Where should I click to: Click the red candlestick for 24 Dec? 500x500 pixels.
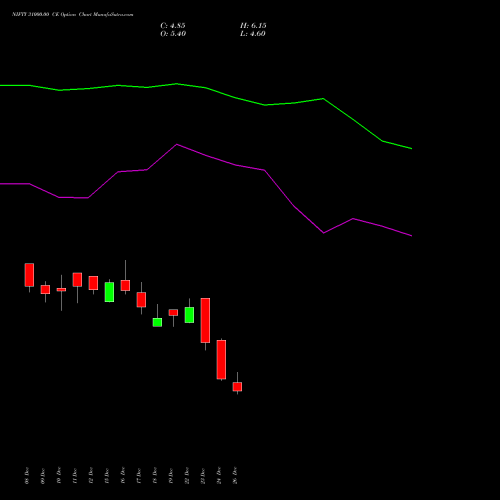[221, 360]
